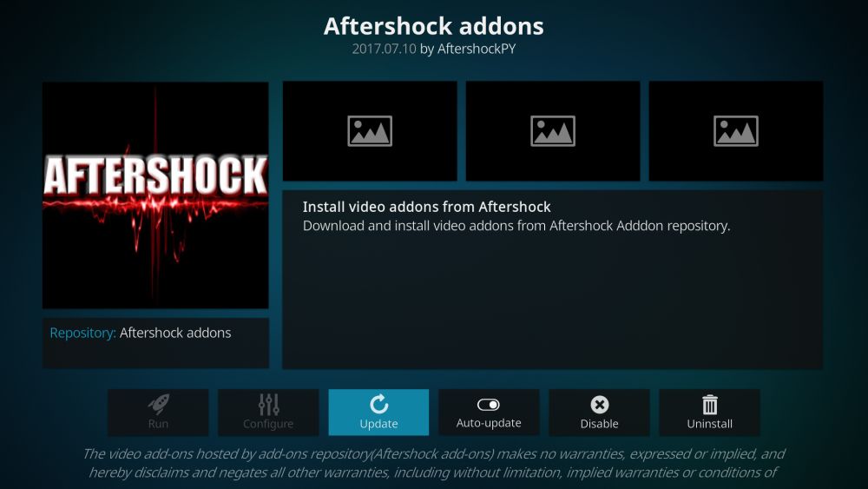Open Configure via the sliders icon

(268, 404)
